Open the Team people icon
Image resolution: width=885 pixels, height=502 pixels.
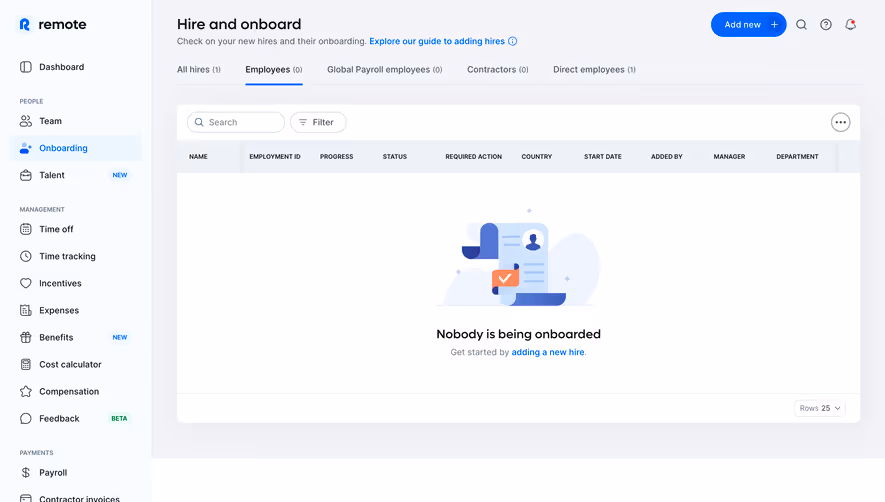click(26, 121)
